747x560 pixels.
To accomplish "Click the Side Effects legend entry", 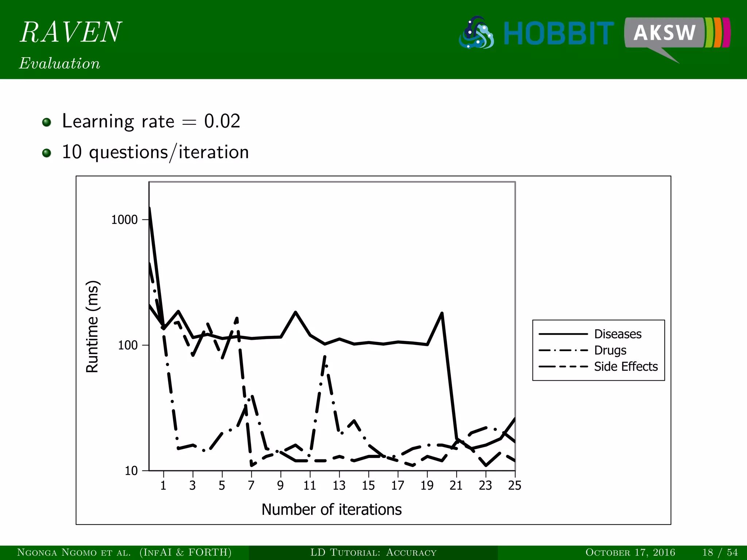I will pyautogui.click(x=598, y=366).
